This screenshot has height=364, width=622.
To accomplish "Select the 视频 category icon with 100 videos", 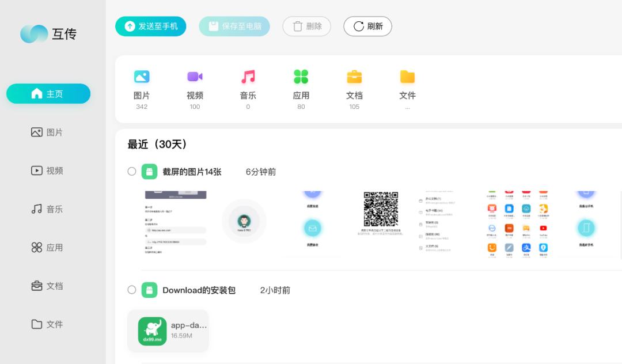I will pyautogui.click(x=195, y=77).
